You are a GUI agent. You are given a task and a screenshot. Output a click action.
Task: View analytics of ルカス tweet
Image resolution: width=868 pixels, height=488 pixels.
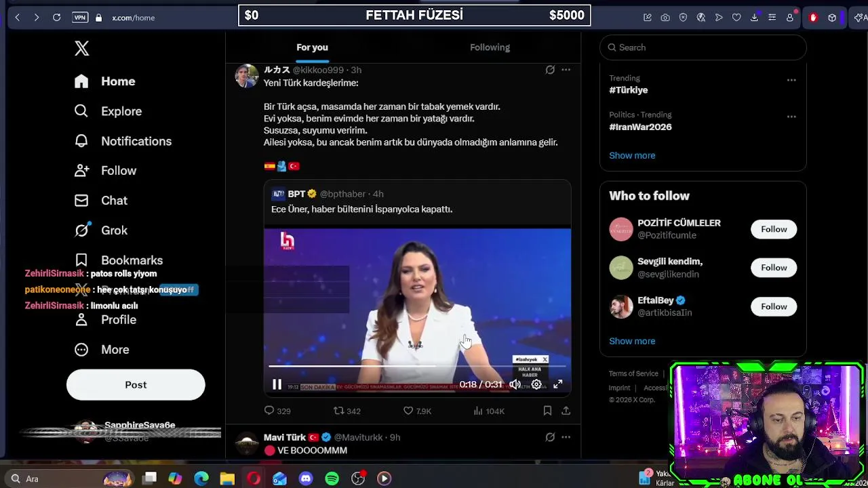tap(488, 411)
